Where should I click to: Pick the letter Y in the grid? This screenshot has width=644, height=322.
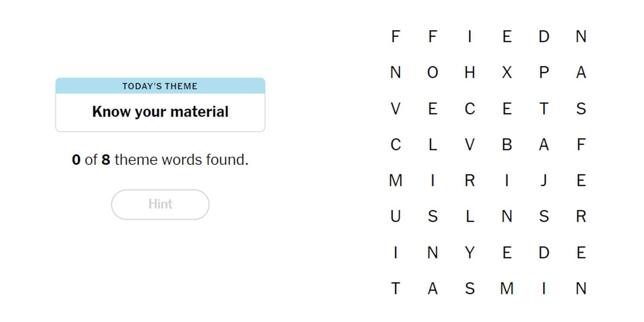coord(470,253)
